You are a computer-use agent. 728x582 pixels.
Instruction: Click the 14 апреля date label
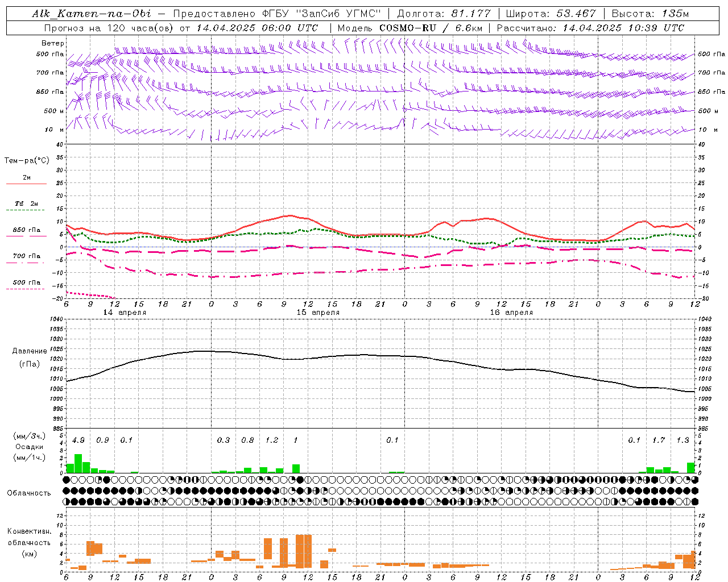click(x=125, y=313)
